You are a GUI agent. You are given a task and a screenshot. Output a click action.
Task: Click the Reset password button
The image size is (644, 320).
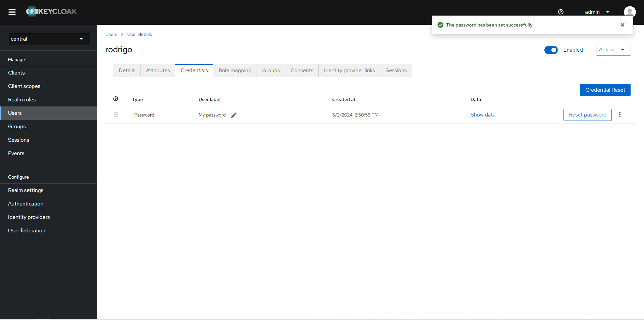point(587,115)
